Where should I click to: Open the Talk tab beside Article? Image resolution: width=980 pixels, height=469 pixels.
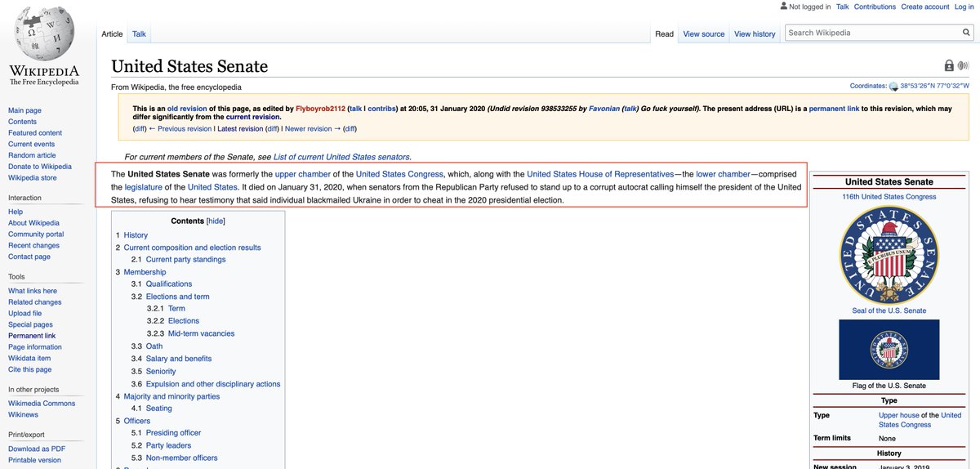click(x=139, y=33)
